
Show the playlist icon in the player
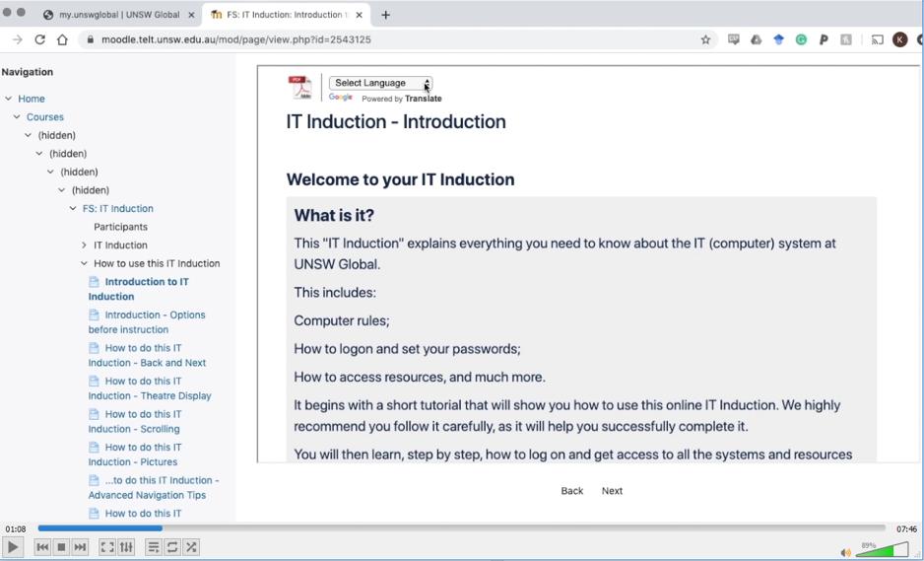click(154, 547)
